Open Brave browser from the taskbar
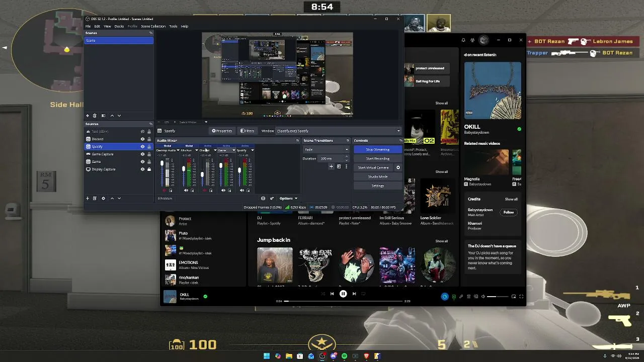 [366, 356]
